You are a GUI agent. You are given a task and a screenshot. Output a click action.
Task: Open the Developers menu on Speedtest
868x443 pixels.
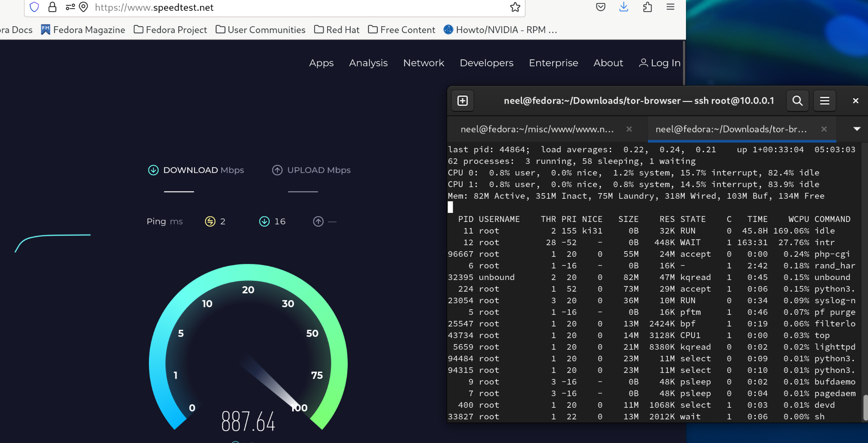[487, 63]
